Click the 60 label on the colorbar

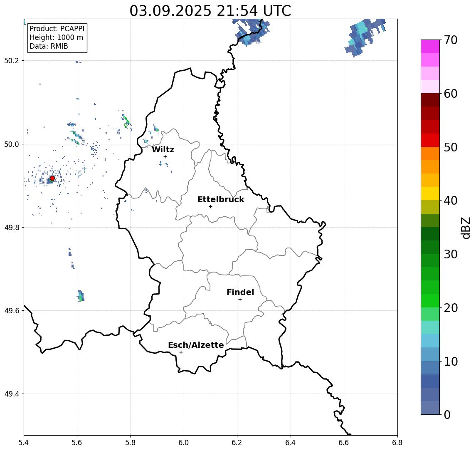[451, 94]
